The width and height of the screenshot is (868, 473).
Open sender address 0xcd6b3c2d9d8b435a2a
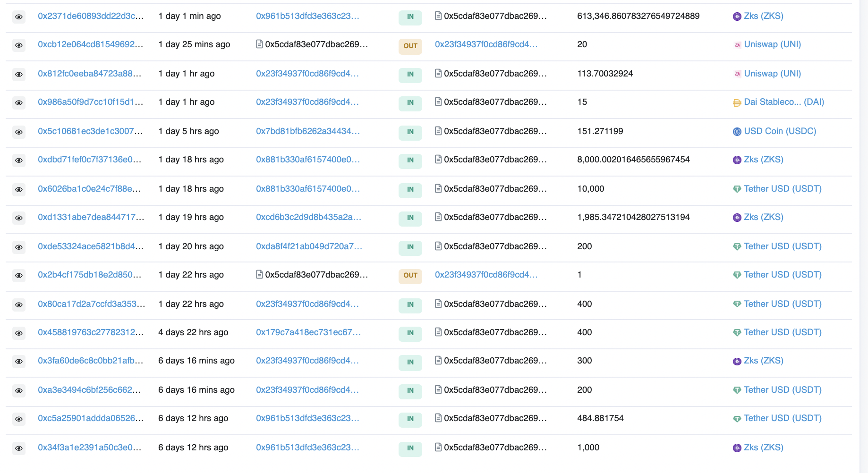tap(309, 217)
